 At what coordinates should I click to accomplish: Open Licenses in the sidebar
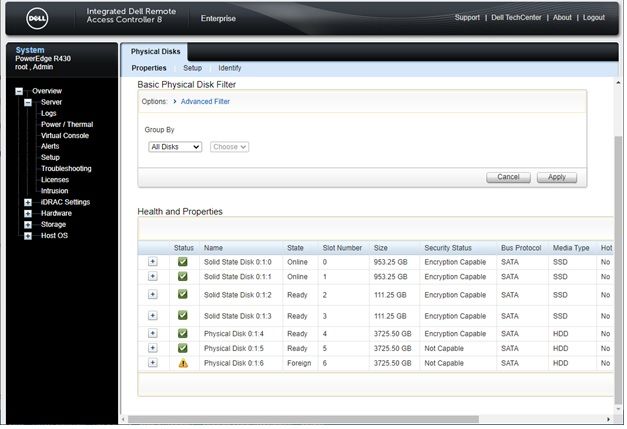tap(55, 180)
